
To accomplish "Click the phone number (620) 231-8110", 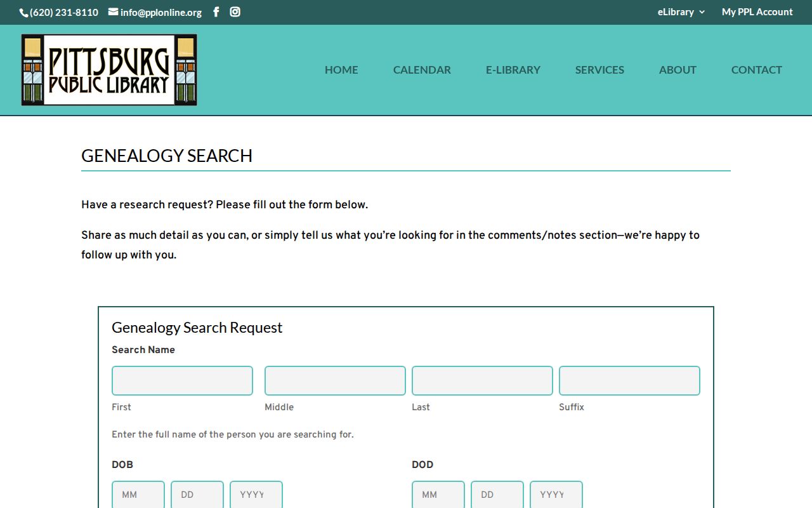I will coord(59,12).
